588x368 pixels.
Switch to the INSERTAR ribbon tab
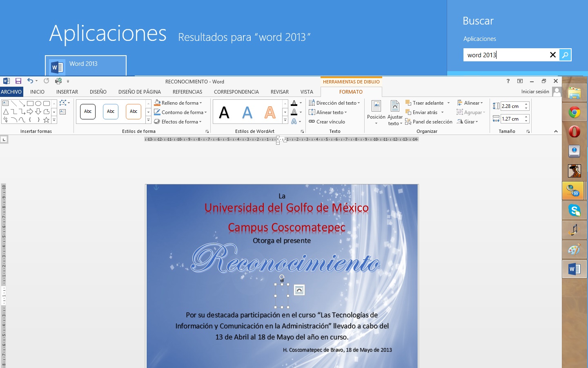click(67, 92)
